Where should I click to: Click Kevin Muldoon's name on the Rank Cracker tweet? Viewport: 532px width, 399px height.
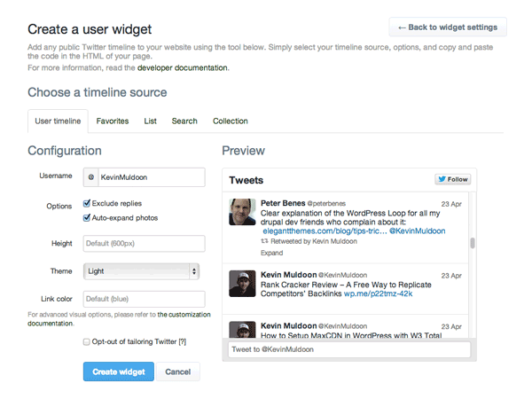288,275
